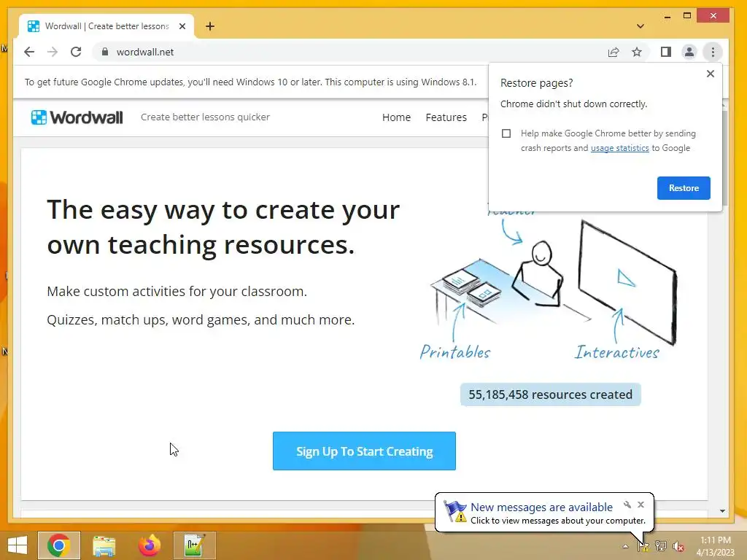Open the Windows Start button

(x=18, y=545)
